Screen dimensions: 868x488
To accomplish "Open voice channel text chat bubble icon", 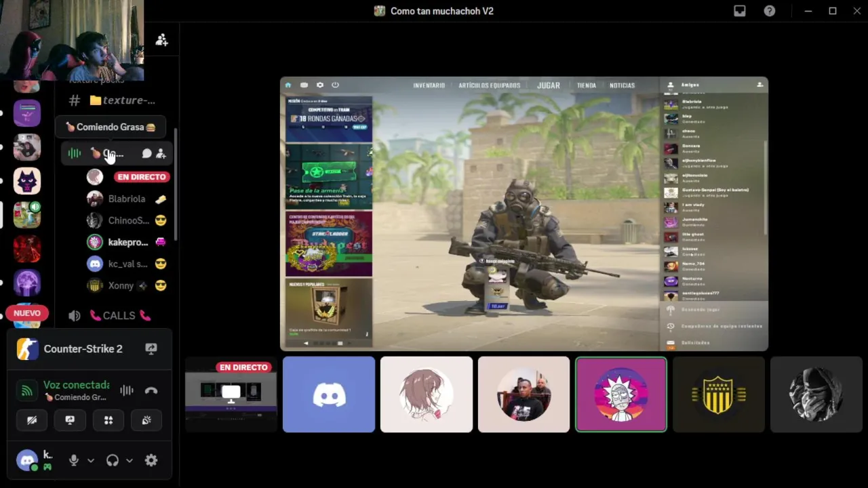I will pos(146,154).
